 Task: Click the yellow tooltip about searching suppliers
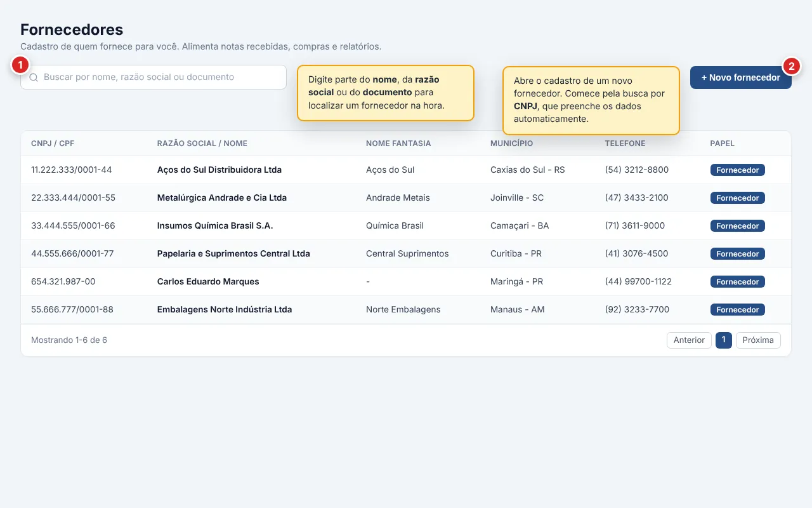(x=386, y=93)
